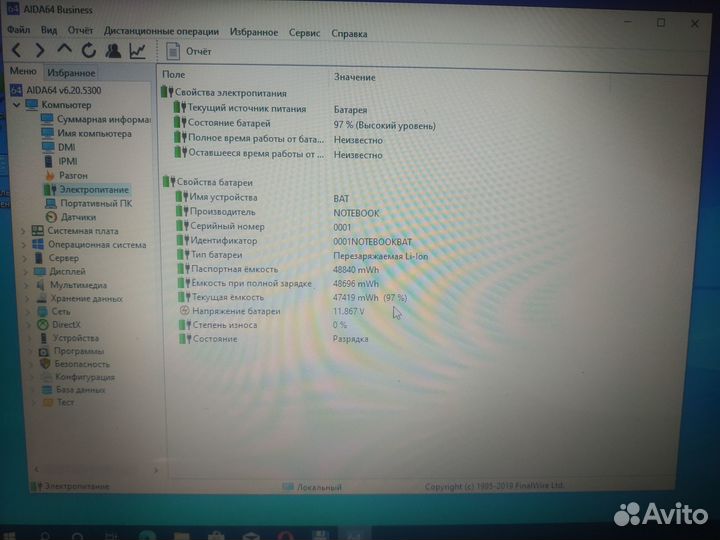The image size is (720, 540).
Task: Select the Разгон tree item
Action: click(x=67, y=175)
